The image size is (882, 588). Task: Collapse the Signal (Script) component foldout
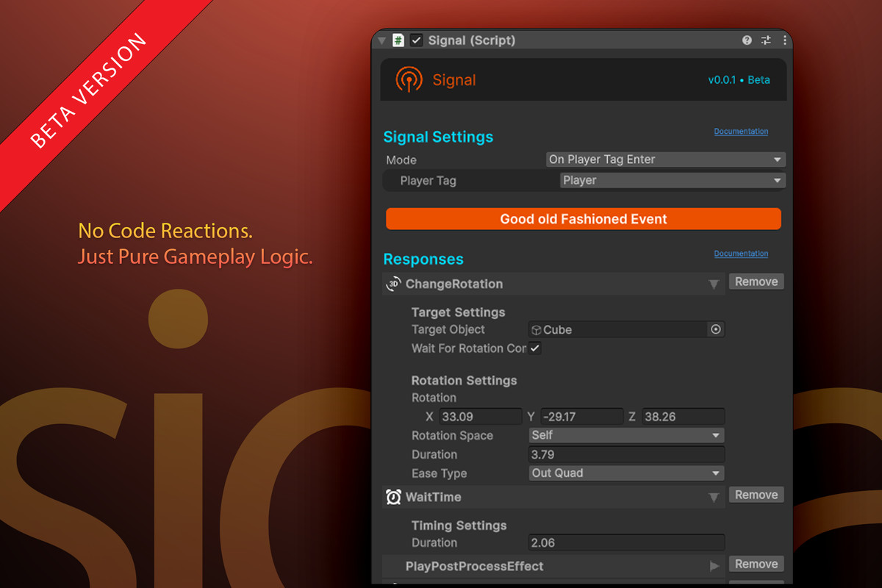[x=381, y=40]
